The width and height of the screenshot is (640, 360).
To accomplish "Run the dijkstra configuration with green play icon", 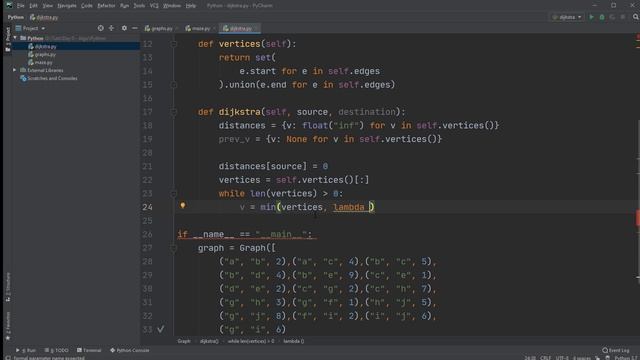I will click(591, 17).
